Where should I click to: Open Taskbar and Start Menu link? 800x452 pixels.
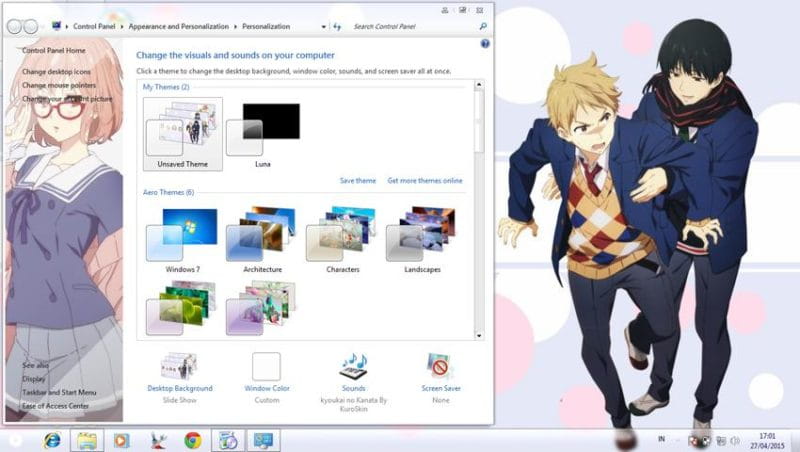59,392
